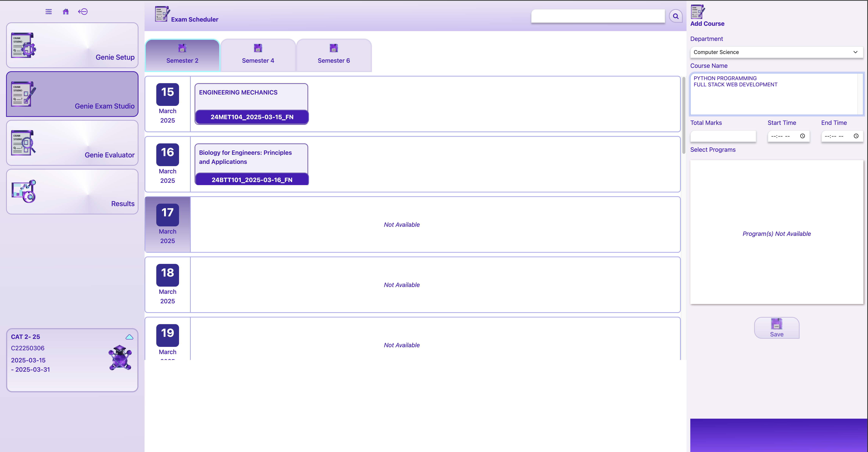Click the End Time clock icon
The width and height of the screenshot is (868, 452).
coord(856,136)
